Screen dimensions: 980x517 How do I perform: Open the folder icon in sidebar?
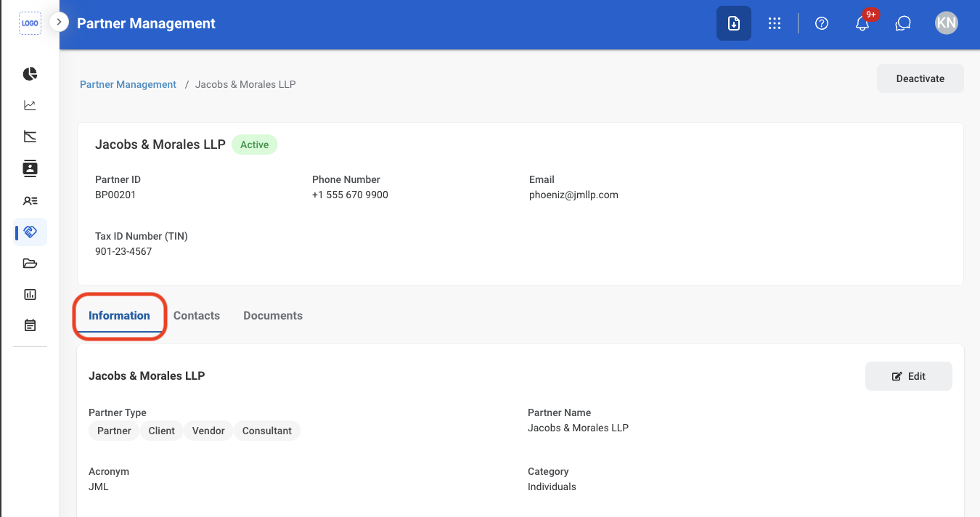[30, 263]
